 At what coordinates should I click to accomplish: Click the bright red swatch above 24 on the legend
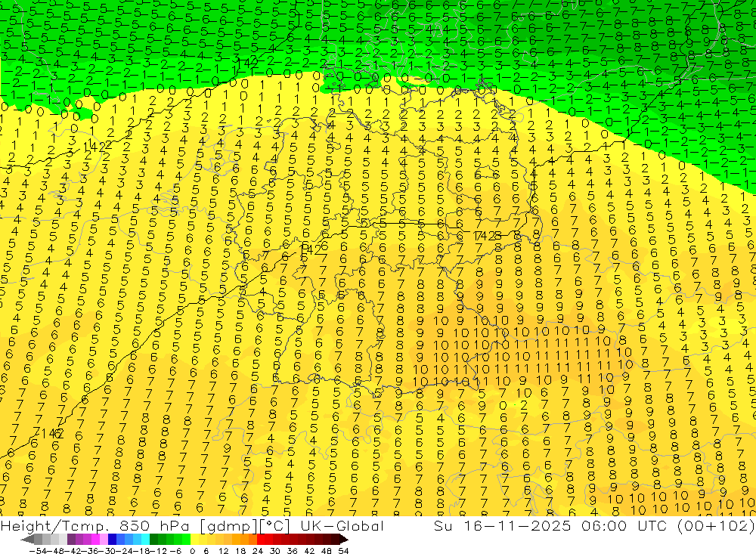click(261, 539)
